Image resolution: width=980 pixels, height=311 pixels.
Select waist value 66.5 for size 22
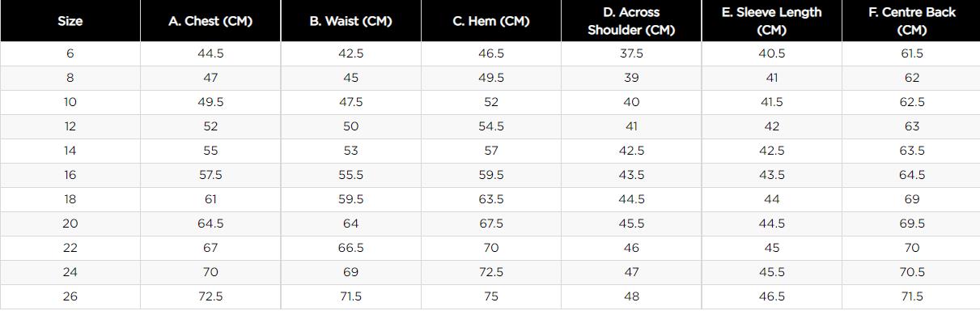point(350,248)
